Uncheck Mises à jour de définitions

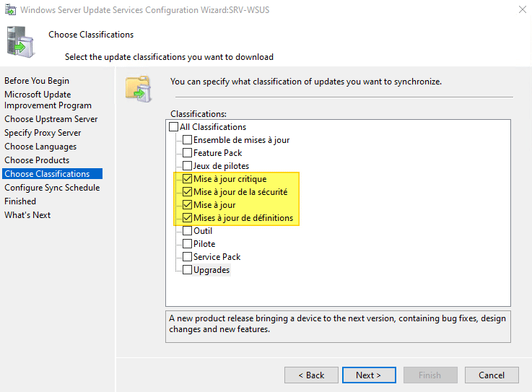[x=187, y=218]
